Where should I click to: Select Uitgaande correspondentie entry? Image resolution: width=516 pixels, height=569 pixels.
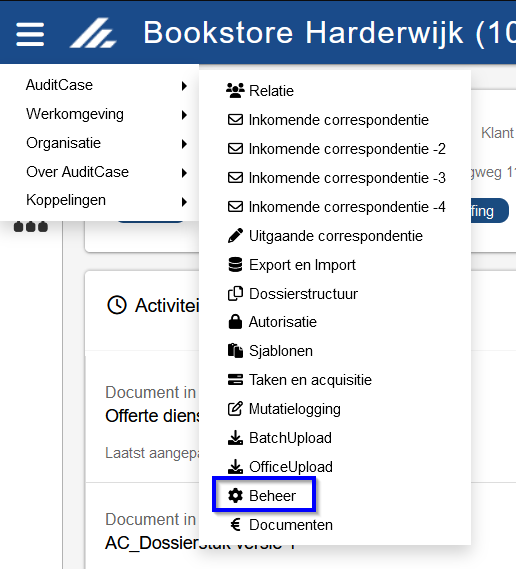coord(335,236)
